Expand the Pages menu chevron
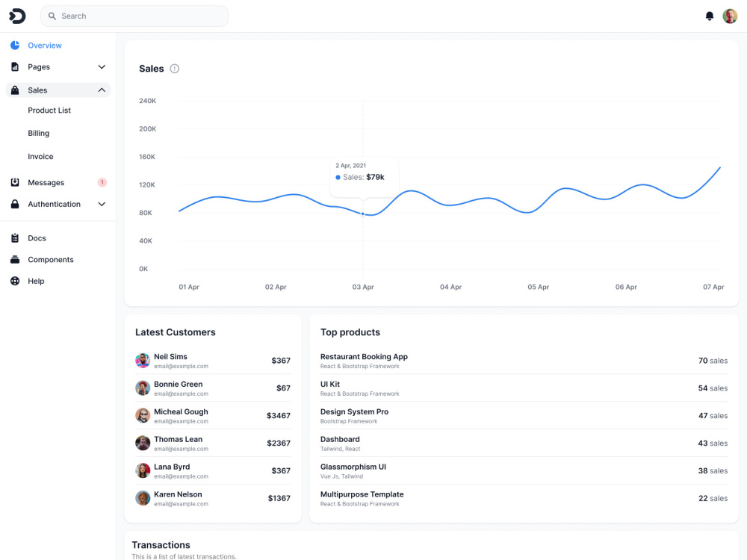The height and width of the screenshot is (560, 747). 102,66
